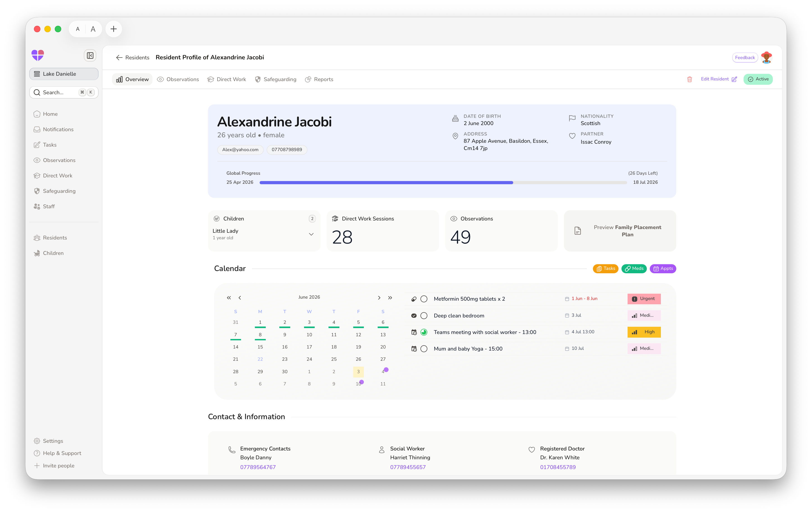Open the Reports tab
This screenshot has width=812, height=513.
319,79
